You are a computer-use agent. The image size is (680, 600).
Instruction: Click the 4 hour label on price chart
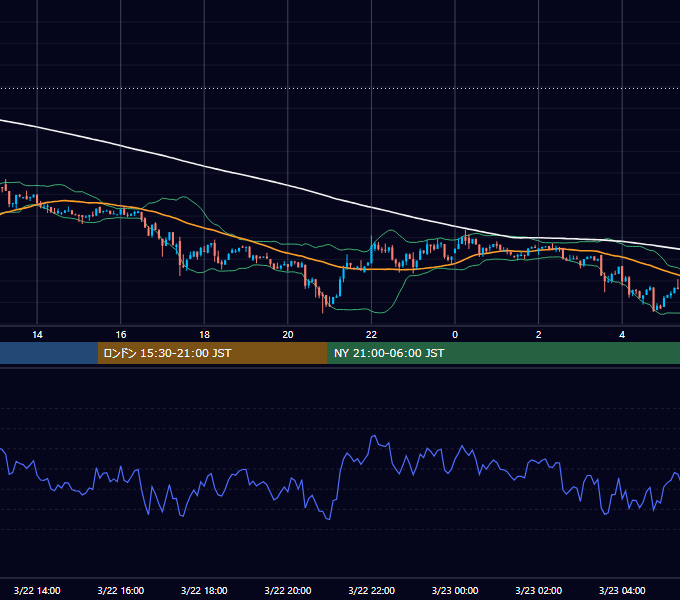(x=622, y=335)
